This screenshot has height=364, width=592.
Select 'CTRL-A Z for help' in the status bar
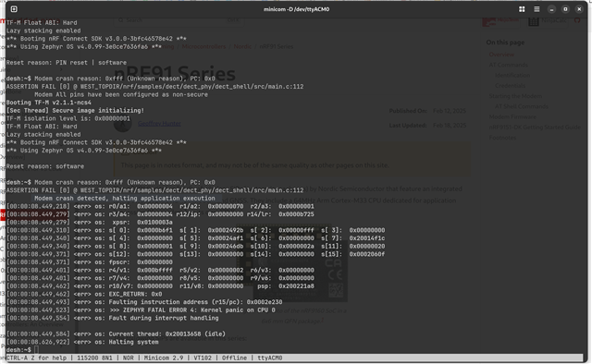pyautogui.click(x=36, y=358)
